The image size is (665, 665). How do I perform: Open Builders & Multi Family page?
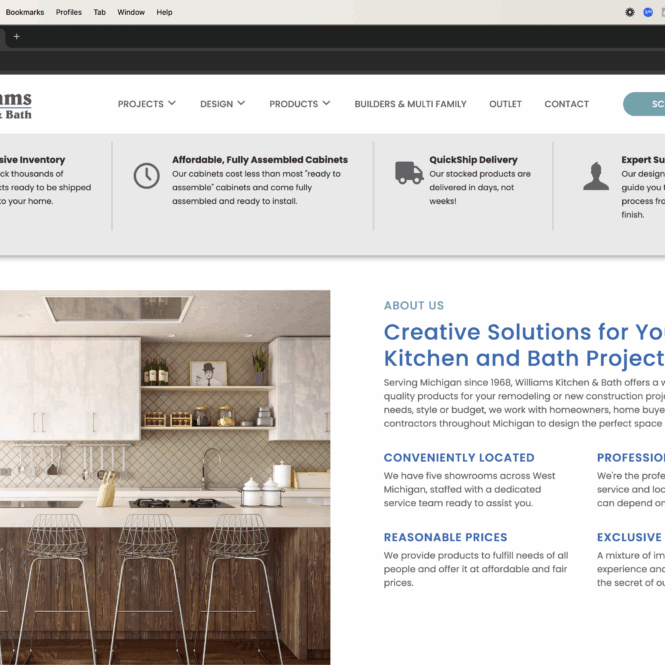[410, 104]
